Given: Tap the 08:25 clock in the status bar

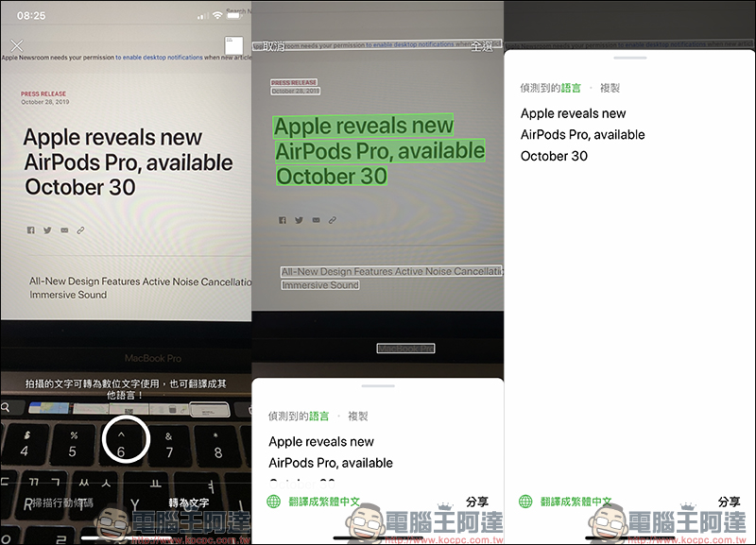Looking at the screenshot, I should pyautogui.click(x=31, y=15).
